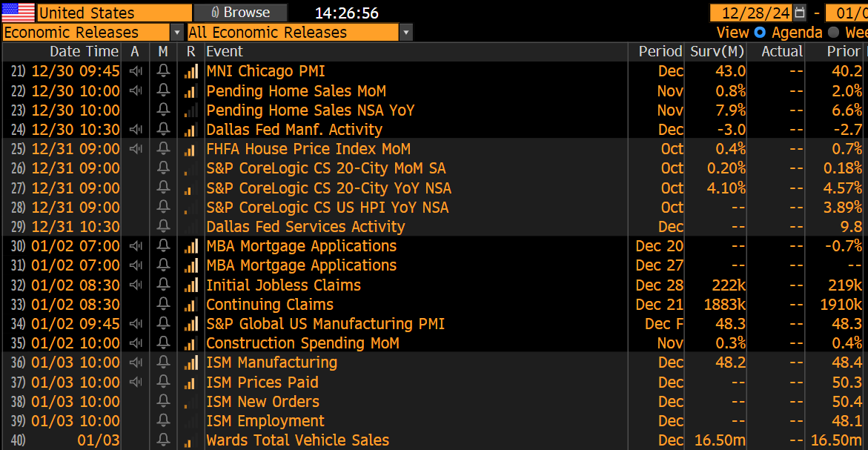This screenshot has height=450, width=868.
Task: Sort by the Actual column header
Action: tap(781, 51)
